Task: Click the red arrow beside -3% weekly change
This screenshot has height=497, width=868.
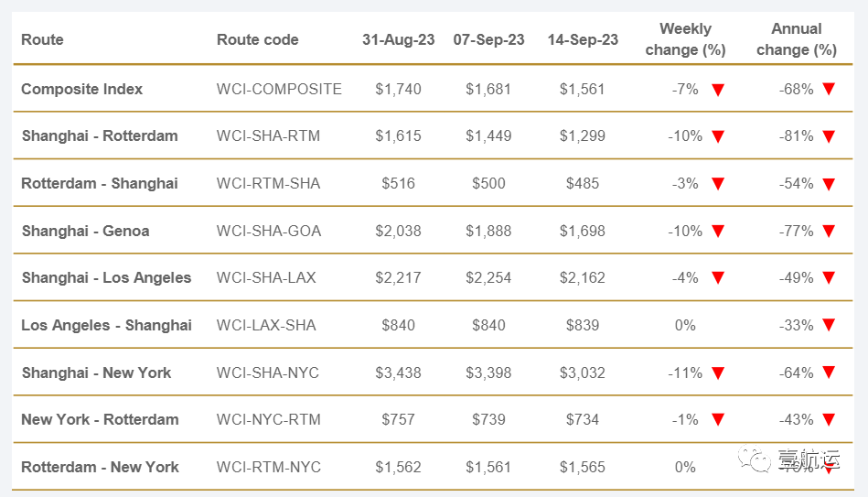Action: 718,184
